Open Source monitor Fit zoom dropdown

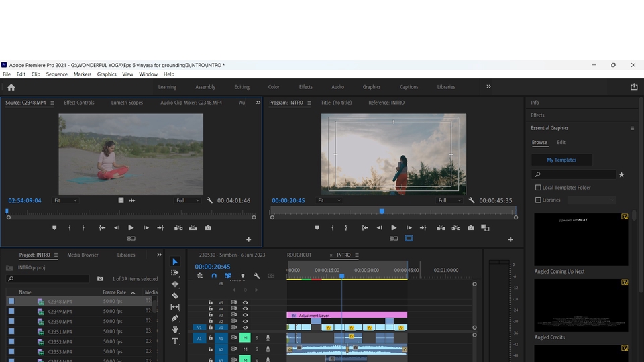tap(65, 200)
